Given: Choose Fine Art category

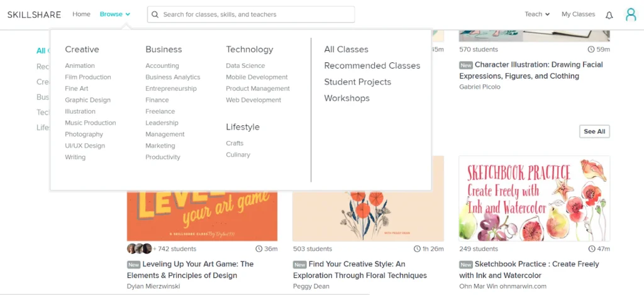Looking at the screenshot, I should click(x=76, y=89).
